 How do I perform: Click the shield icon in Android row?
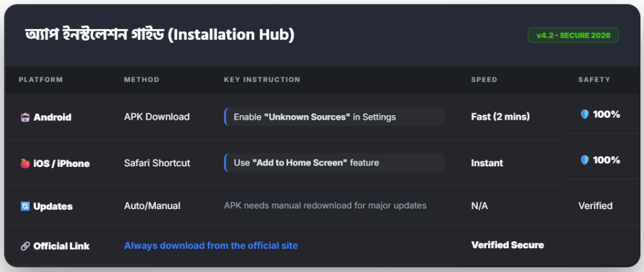pyautogui.click(x=584, y=115)
